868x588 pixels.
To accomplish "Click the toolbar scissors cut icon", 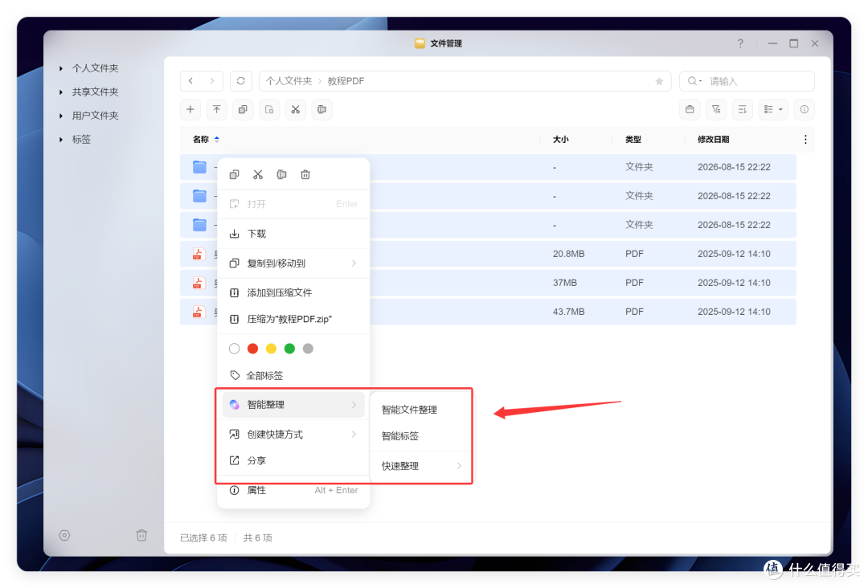I will click(x=296, y=109).
